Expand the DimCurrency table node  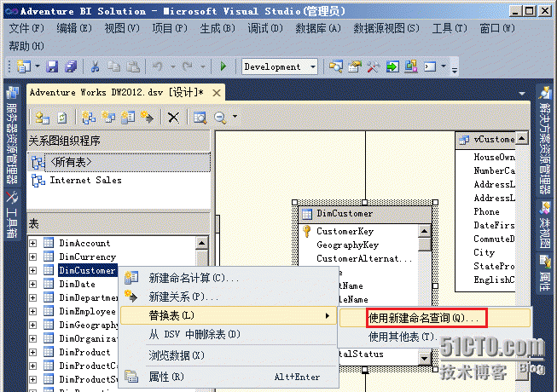pos(33,257)
